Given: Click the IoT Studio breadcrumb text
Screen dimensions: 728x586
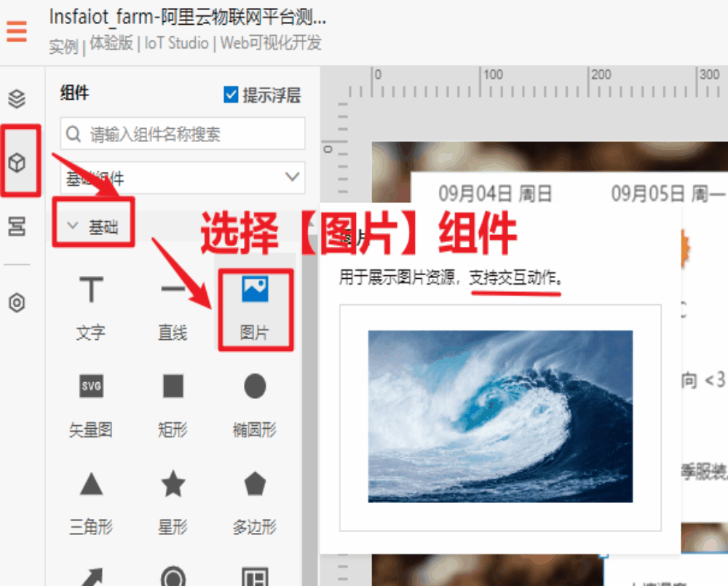Looking at the screenshot, I should point(176,43).
